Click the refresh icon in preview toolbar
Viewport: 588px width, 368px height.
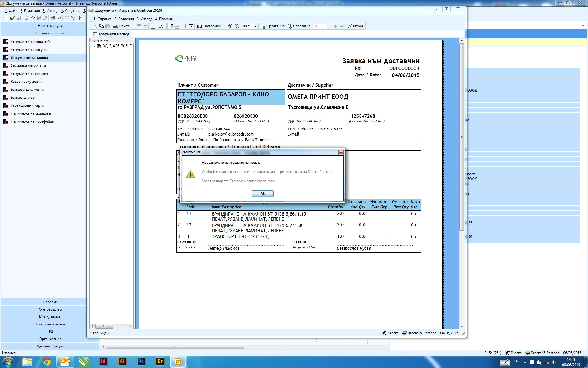[x=153, y=26]
